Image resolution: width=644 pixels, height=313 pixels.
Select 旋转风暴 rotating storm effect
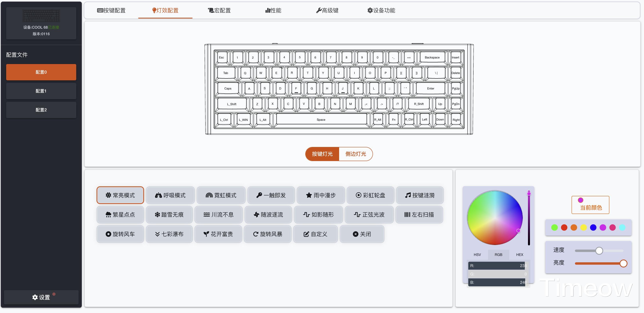[267, 234]
